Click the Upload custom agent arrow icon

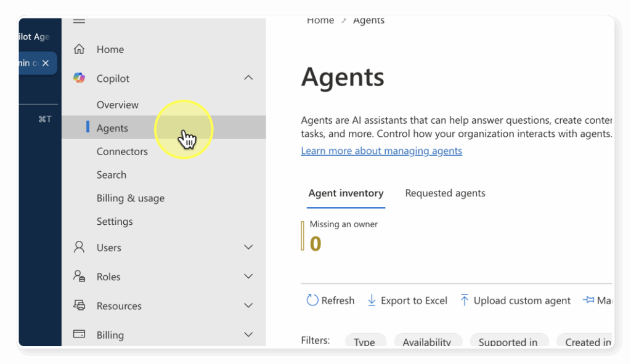point(464,301)
